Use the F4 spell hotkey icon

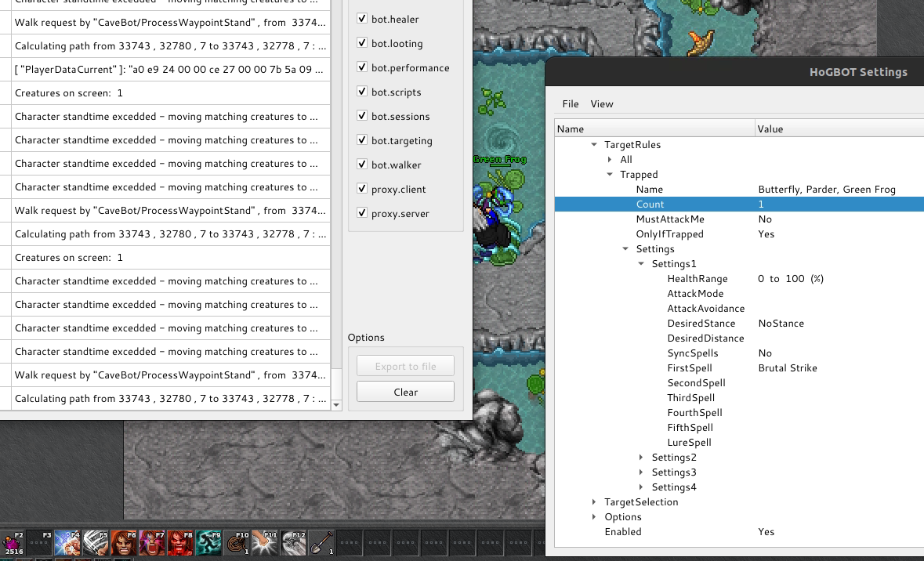pyautogui.click(x=66, y=542)
